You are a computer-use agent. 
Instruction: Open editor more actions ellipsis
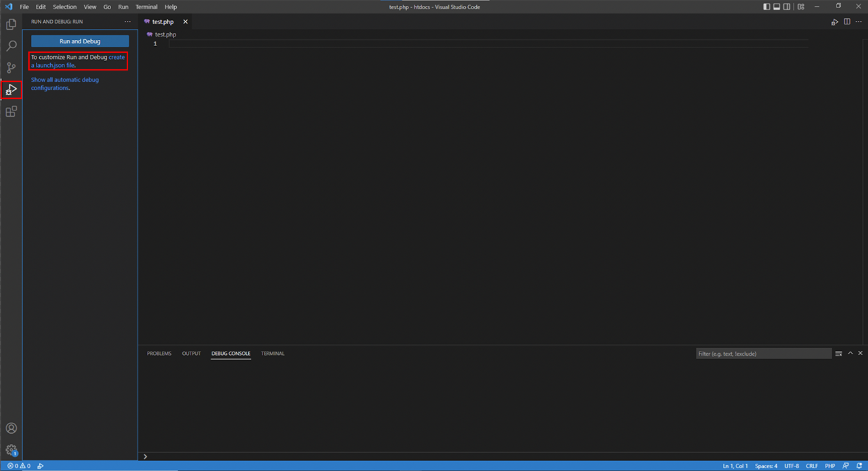pyautogui.click(x=859, y=22)
